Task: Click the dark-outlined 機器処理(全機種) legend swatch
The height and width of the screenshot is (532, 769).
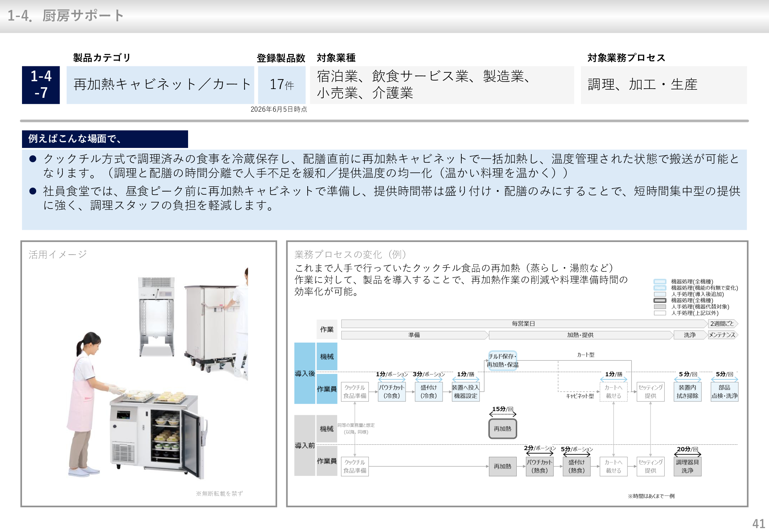Action: tap(660, 300)
